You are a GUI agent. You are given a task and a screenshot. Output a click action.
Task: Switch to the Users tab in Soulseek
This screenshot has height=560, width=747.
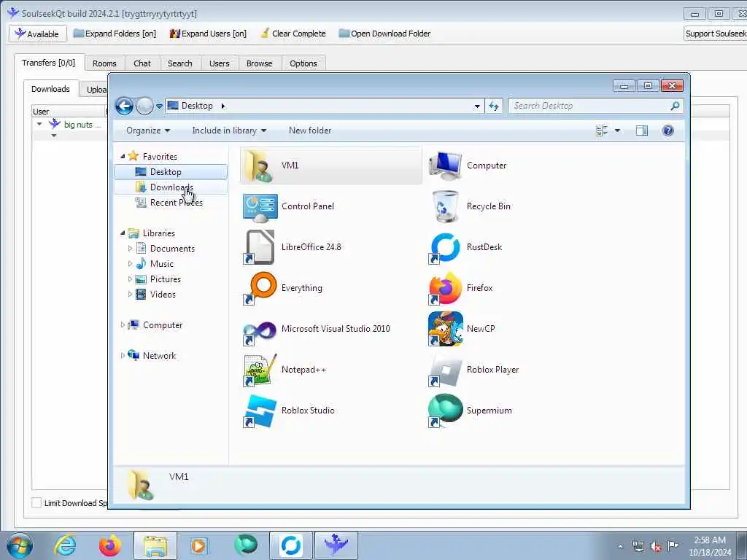coord(219,63)
